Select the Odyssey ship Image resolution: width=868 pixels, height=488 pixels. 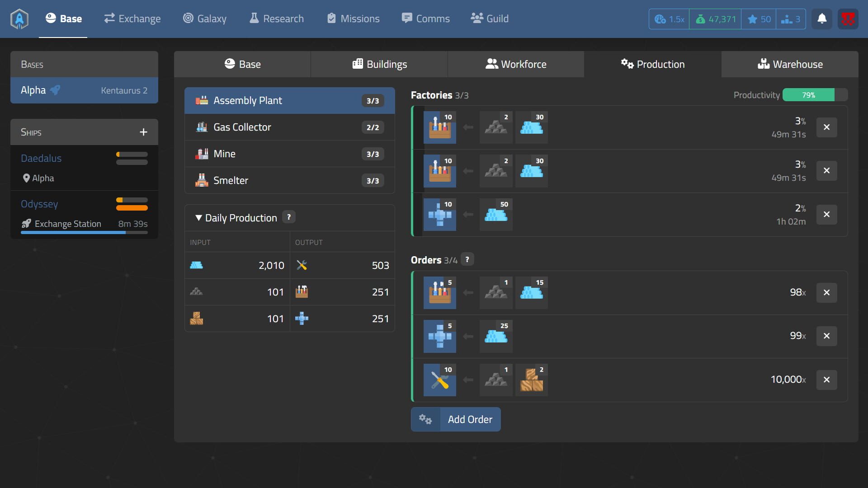click(x=40, y=204)
